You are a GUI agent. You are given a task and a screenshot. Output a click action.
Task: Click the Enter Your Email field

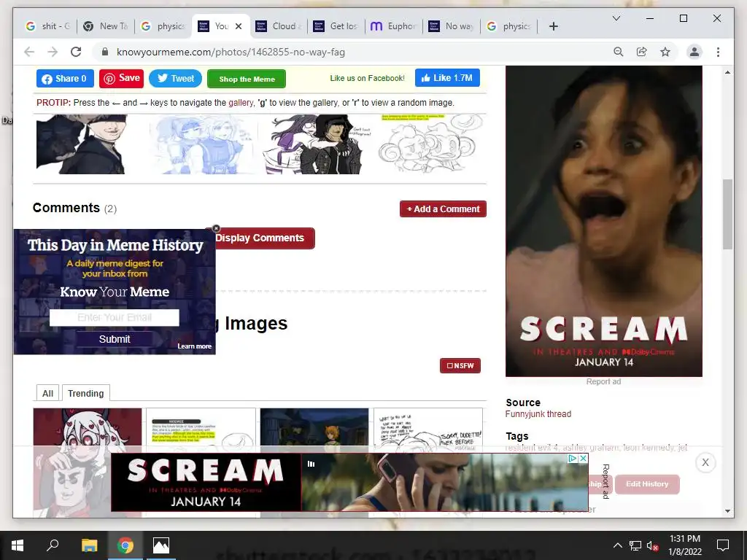click(115, 317)
